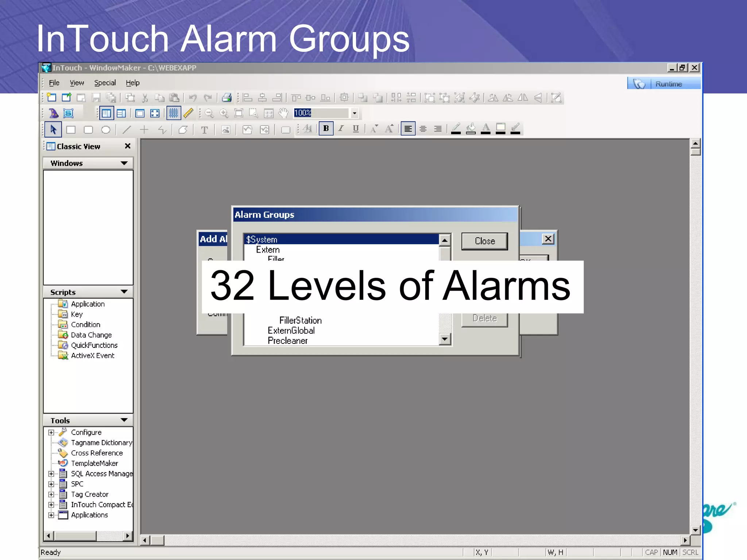747x560 pixels.
Task: Collapse the Scripts panel section
Action: click(124, 292)
